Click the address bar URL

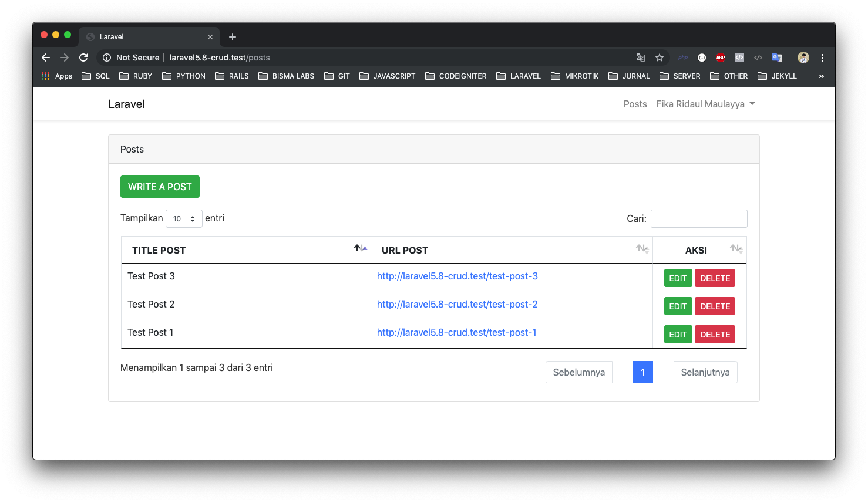220,58
